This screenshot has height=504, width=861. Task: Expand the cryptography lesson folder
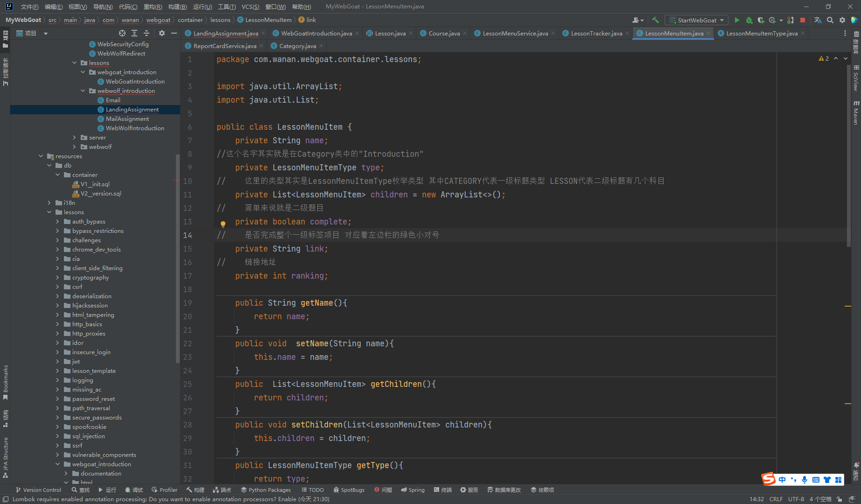58,277
